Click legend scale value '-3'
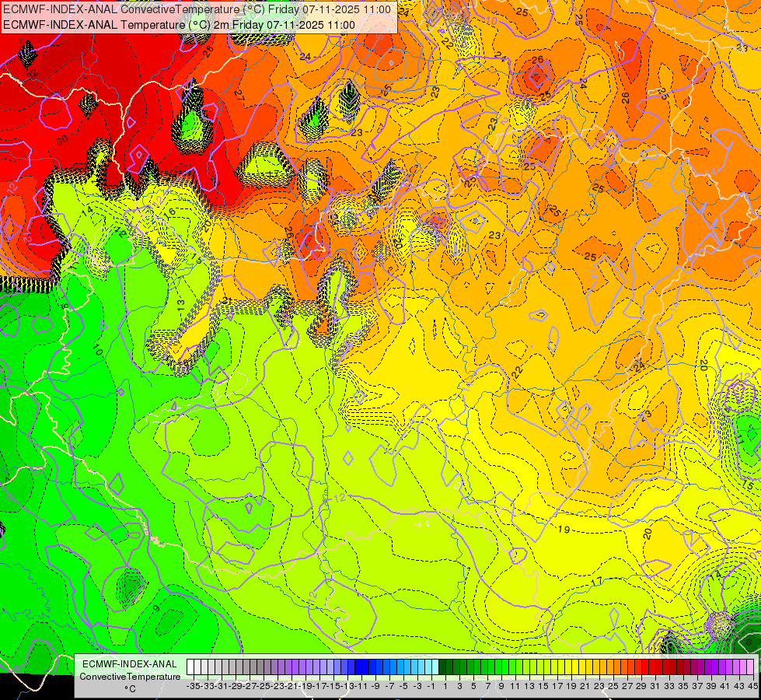 417,686
